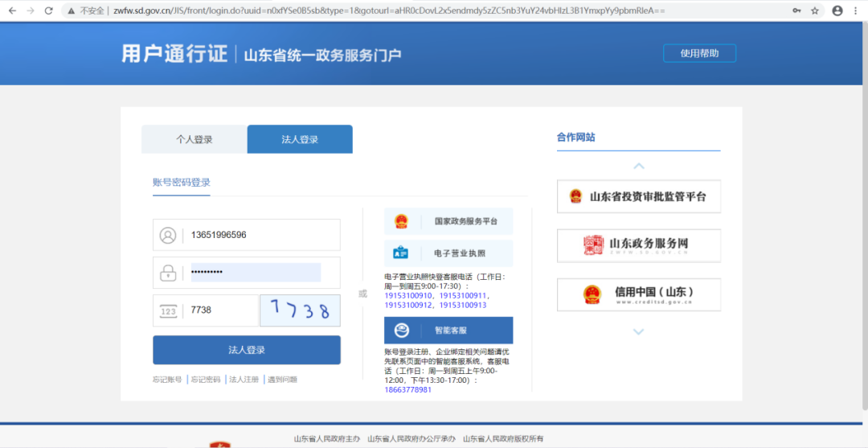Refresh the 7738 captcha image

tap(300, 310)
